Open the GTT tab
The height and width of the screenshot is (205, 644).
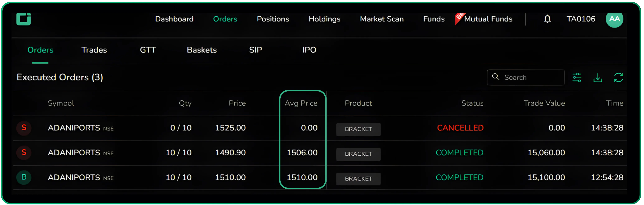coord(148,50)
